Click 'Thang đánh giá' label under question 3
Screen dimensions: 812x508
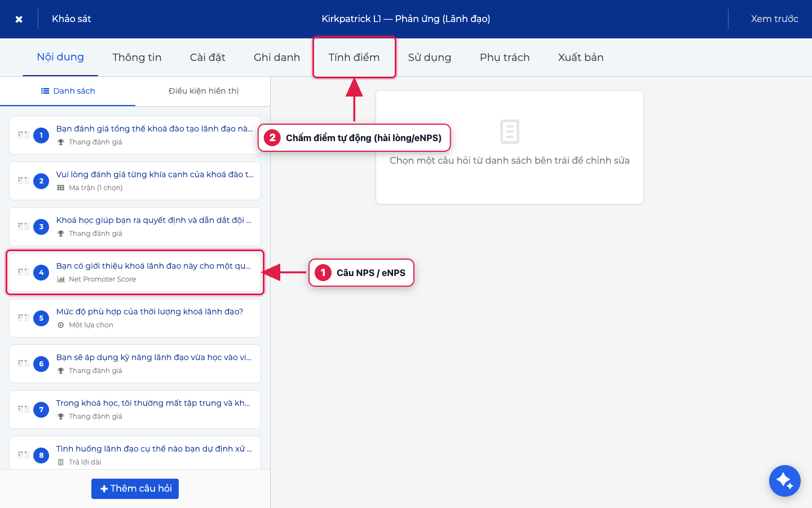coord(95,234)
